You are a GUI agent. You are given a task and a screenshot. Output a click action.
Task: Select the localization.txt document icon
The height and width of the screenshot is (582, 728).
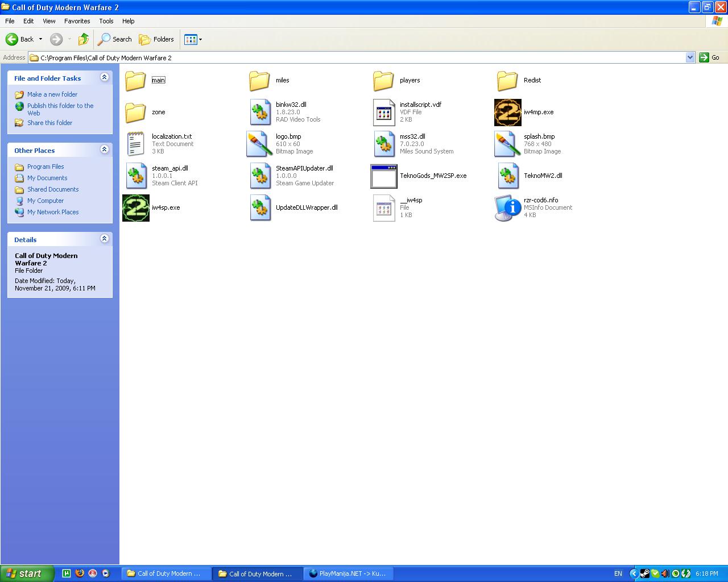click(136, 144)
